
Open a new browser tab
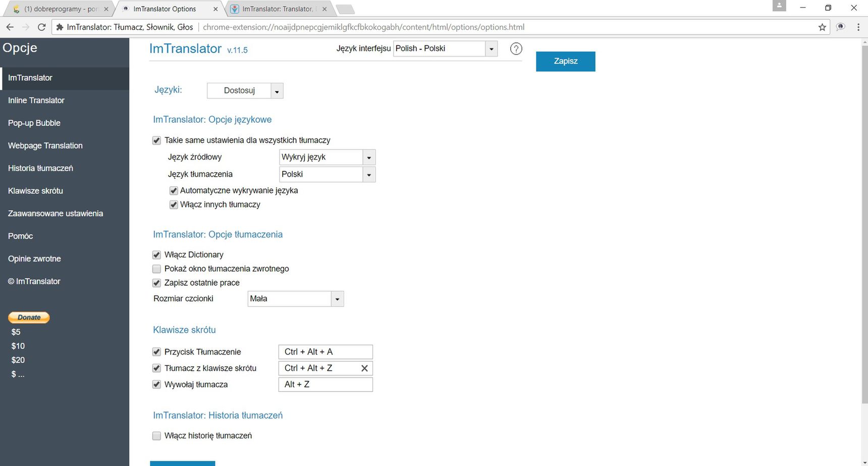click(x=345, y=9)
